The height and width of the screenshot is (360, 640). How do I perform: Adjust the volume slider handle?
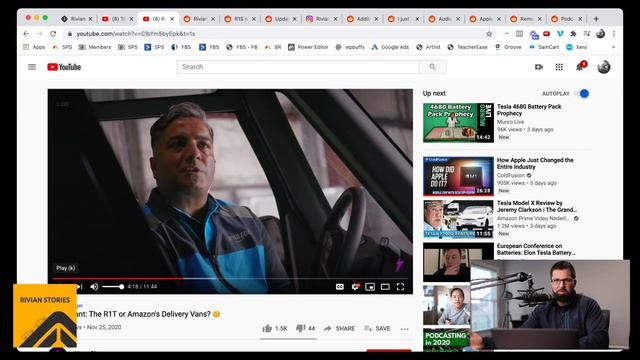[122, 287]
